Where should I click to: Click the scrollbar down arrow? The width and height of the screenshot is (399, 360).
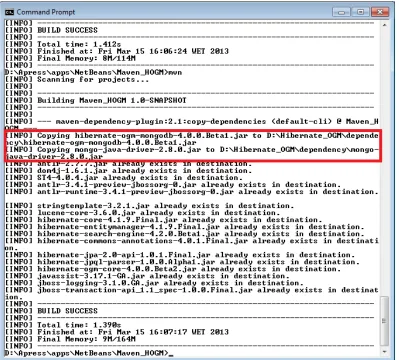[x=384, y=351]
